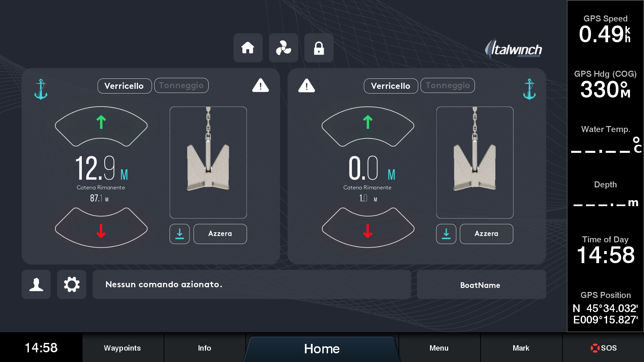Switch the right panel to Tonneggio mode
The width and height of the screenshot is (644, 362).
point(447,85)
